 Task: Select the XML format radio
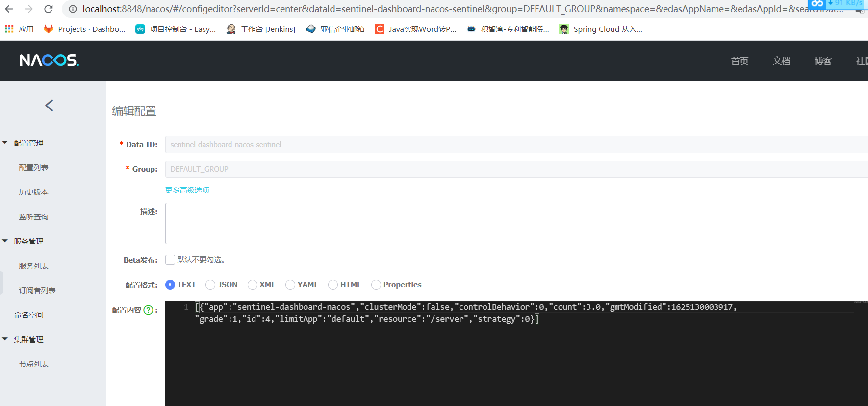tap(253, 285)
